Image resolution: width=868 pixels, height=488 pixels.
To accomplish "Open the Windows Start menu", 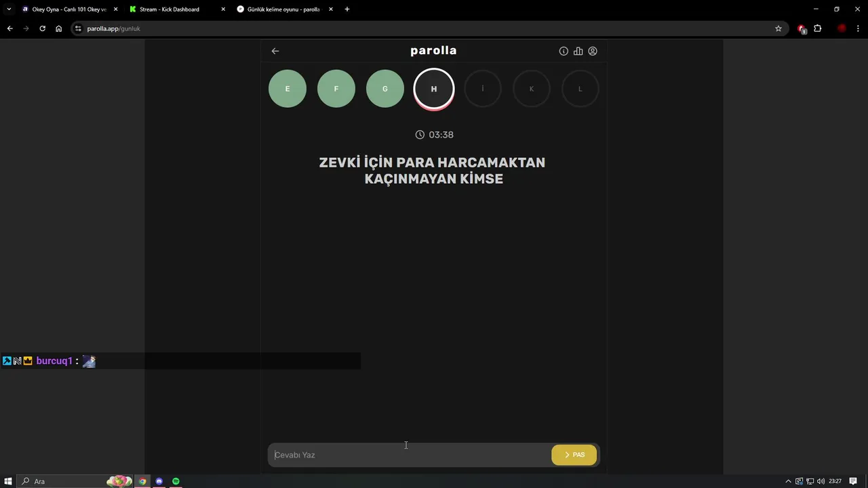I will 7,481.
